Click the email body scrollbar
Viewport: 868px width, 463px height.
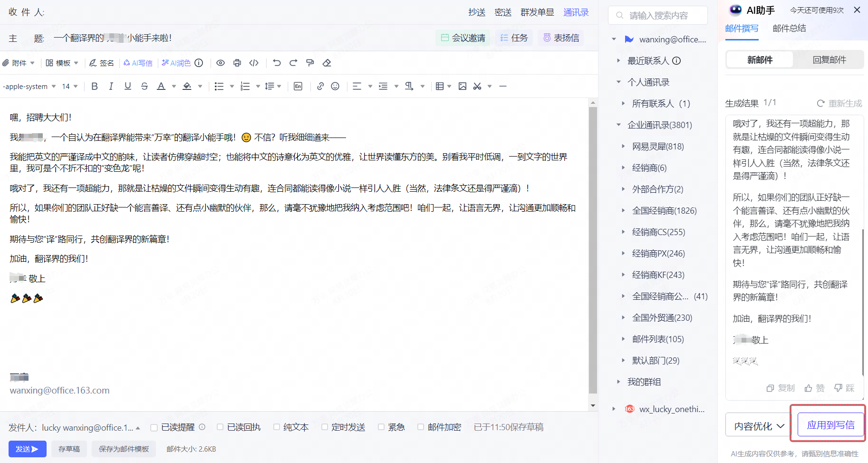click(593, 250)
